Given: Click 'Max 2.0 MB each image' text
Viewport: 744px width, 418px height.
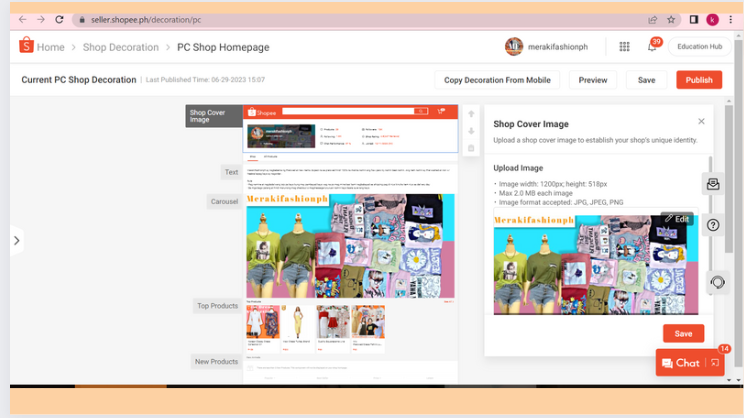Looking at the screenshot, I should (x=536, y=193).
